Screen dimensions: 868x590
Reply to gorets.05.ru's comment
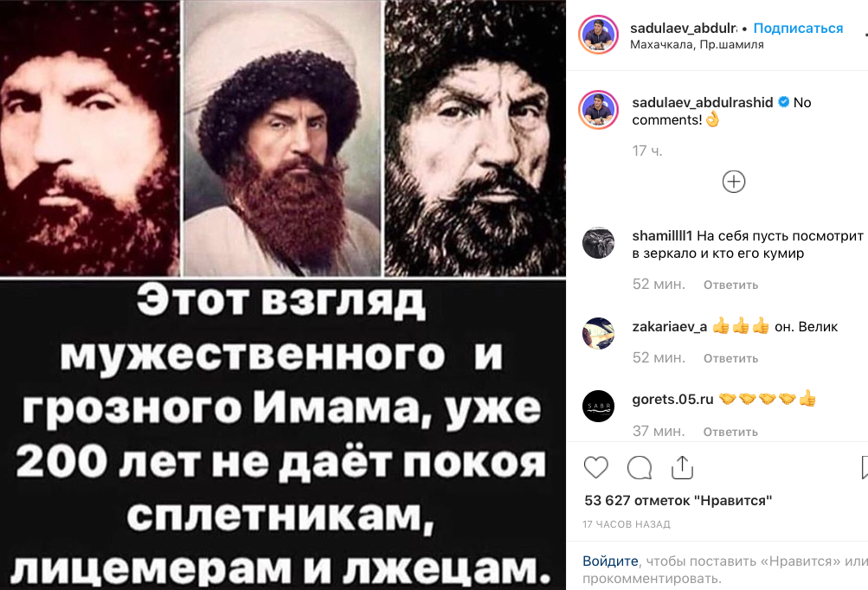point(730,433)
